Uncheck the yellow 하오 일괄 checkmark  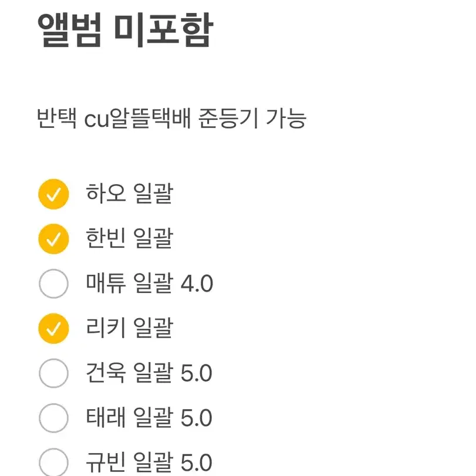point(53,194)
